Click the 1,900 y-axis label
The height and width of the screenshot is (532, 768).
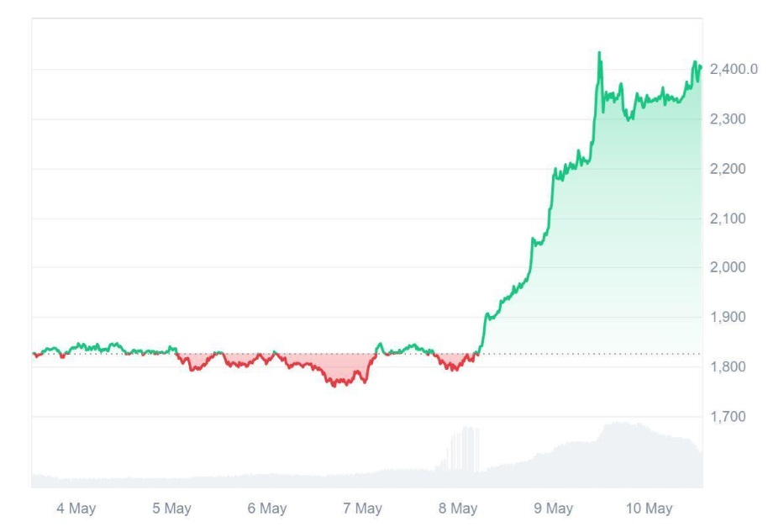[728, 318]
